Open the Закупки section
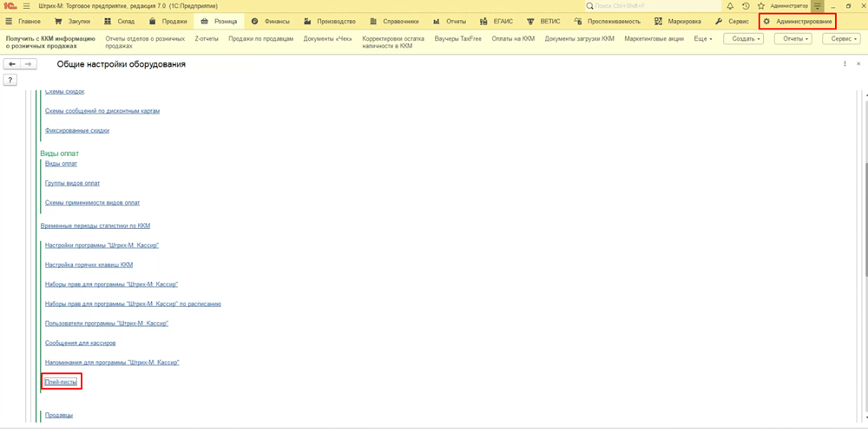 click(73, 22)
